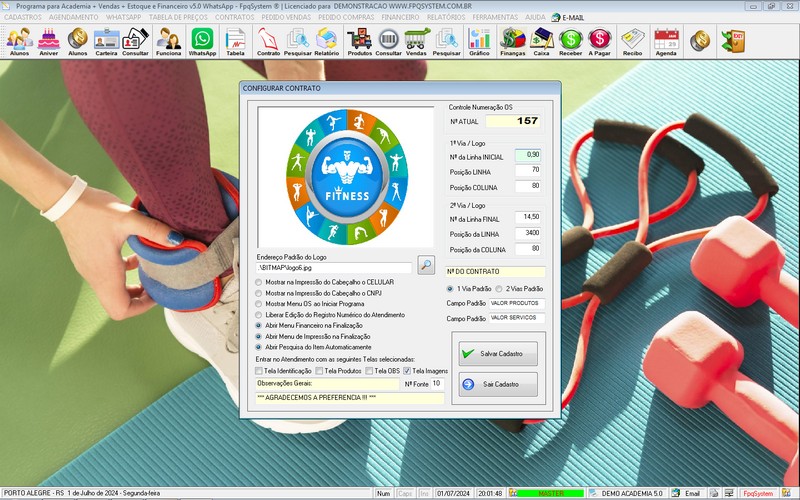This screenshot has width=800, height=500.
Task: Click the Salvar Cadastro button
Action: click(499, 353)
